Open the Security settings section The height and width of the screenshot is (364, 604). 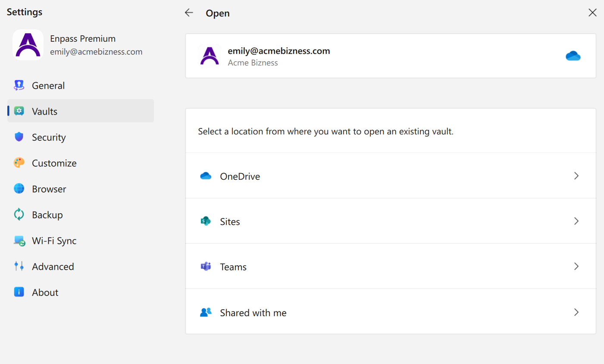pos(81,137)
